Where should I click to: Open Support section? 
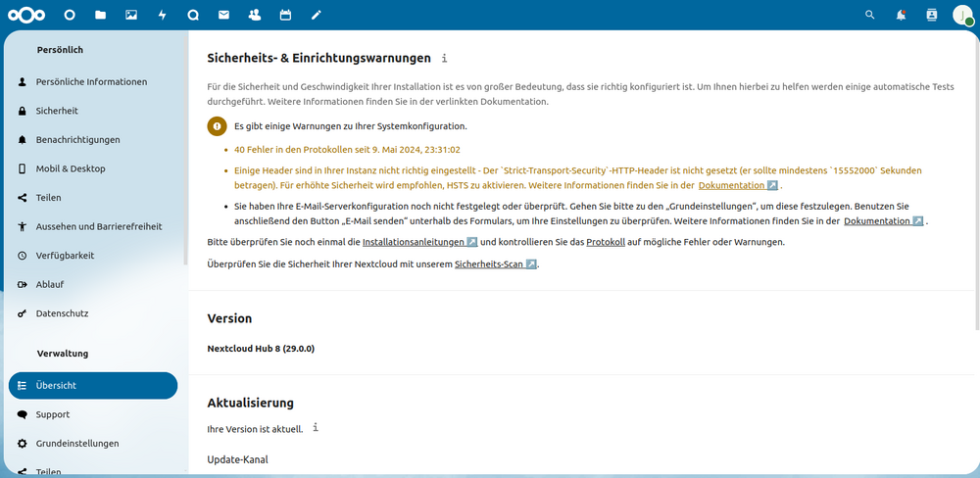92,414
